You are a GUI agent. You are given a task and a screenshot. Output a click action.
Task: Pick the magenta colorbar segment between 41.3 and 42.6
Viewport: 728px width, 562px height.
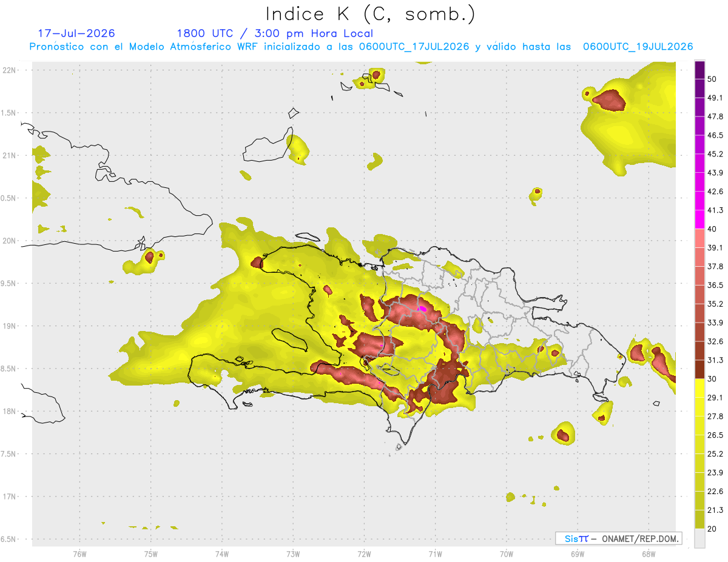pos(699,201)
